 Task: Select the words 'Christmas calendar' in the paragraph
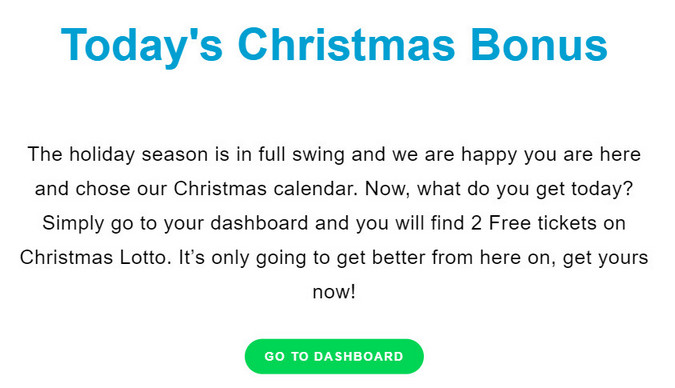[266, 189]
